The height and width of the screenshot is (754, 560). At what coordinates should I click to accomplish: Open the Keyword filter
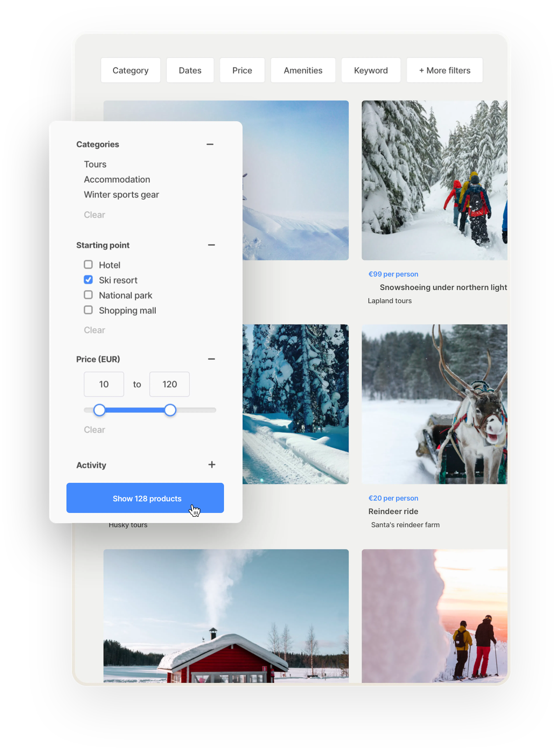click(371, 70)
